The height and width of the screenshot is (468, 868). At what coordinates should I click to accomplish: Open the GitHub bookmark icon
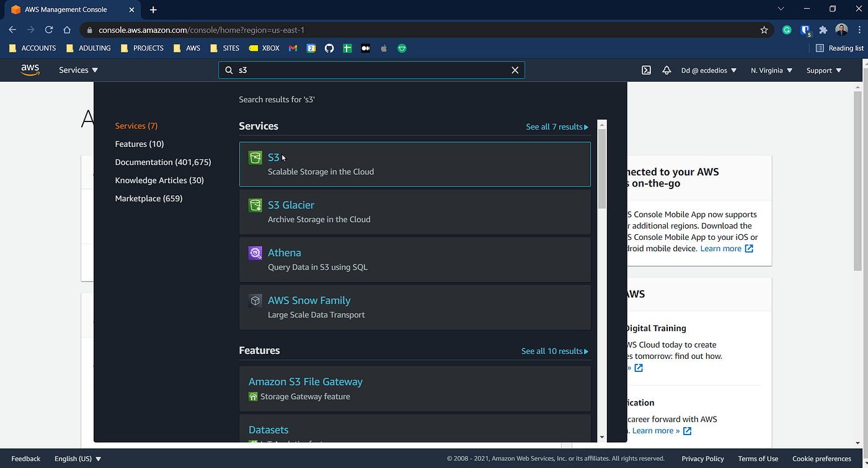(329, 48)
